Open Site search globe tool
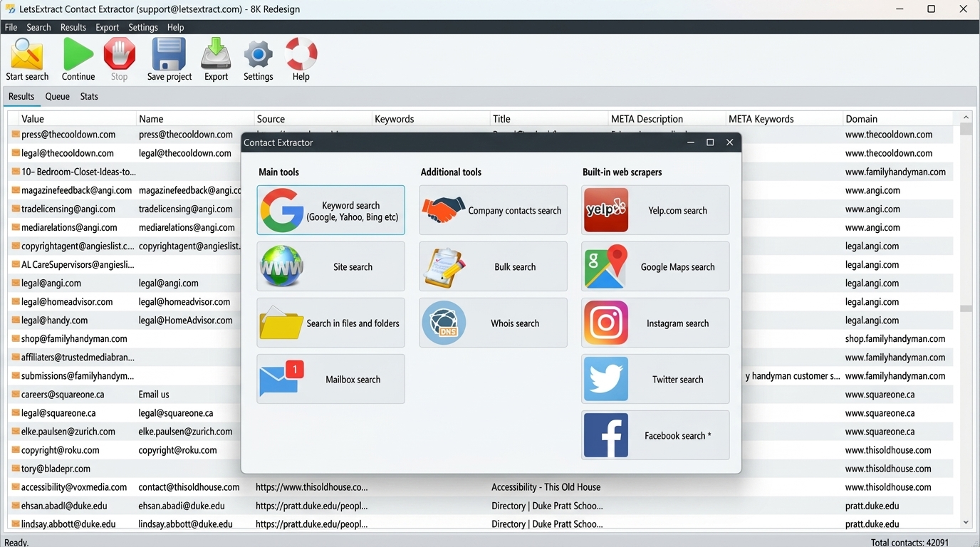 [x=330, y=266]
